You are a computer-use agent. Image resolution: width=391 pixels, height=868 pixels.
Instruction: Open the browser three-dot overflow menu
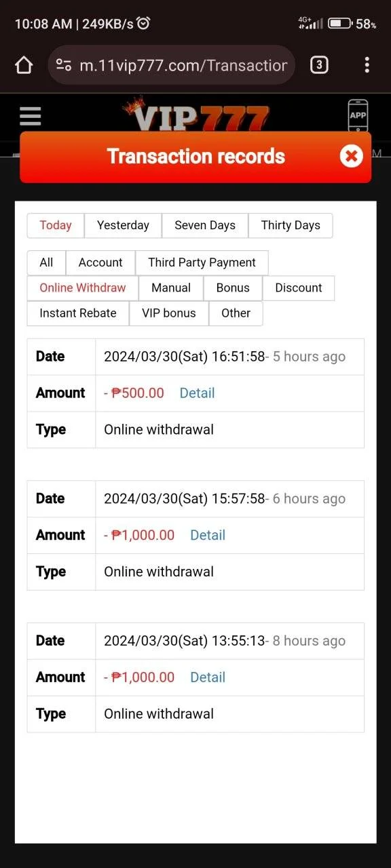[367, 65]
